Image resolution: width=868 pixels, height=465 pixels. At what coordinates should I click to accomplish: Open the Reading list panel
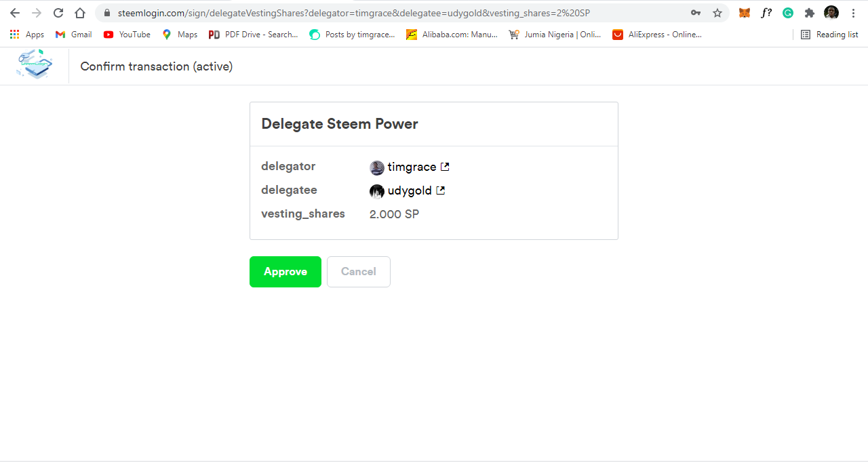point(829,34)
